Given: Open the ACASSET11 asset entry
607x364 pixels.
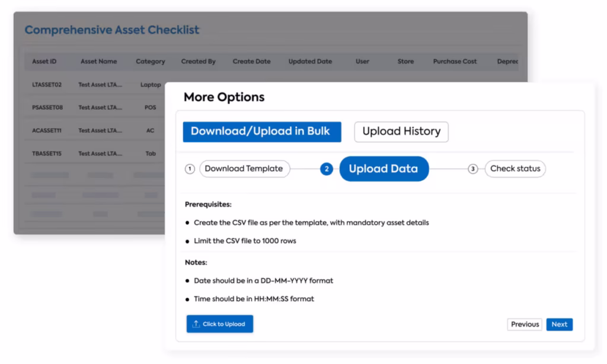Looking at the screenshot, I should tap(47, 130).
